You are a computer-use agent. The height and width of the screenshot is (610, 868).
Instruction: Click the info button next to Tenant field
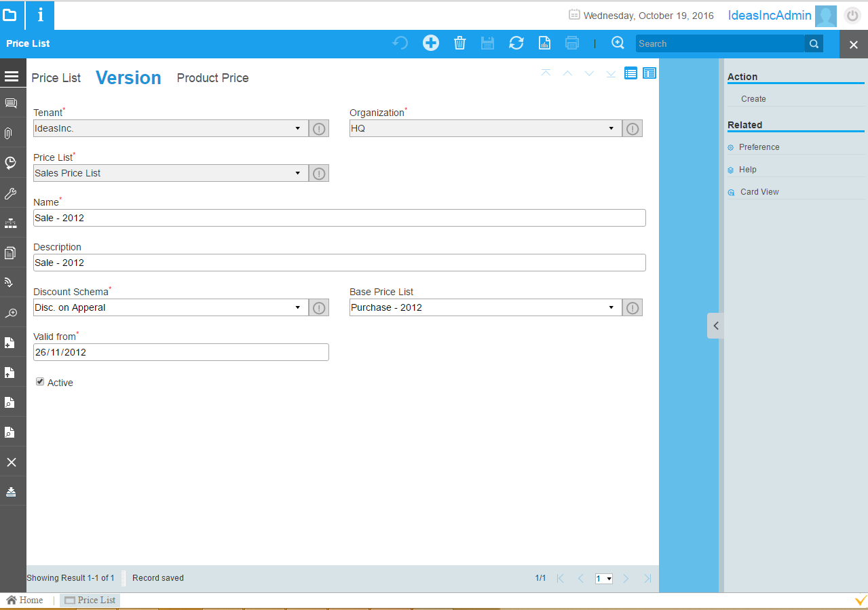tap(319, 128)
